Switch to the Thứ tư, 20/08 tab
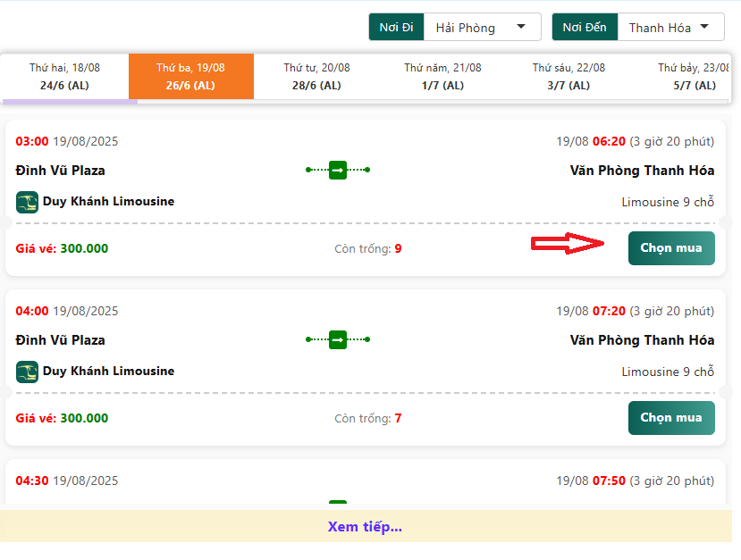741x560 pixels. click(316, 77)
